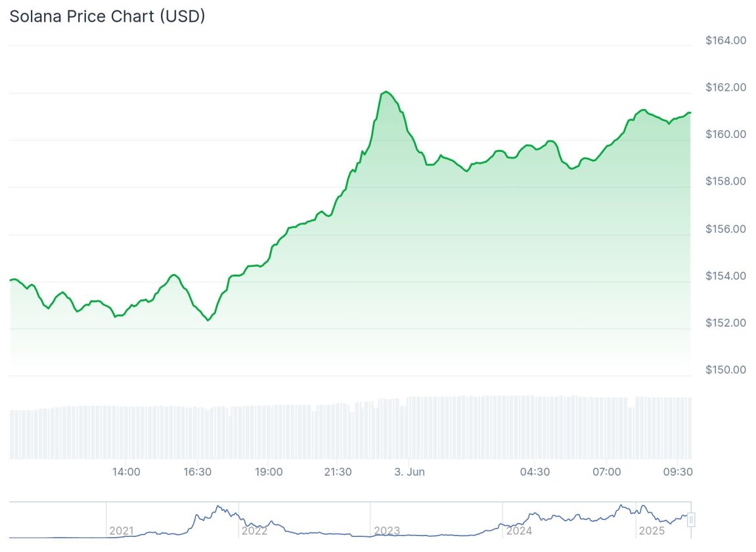Viewport: 756px width, 552px height.
Task: Click the 2021 label in navigator
Action: tap(121, 530)
